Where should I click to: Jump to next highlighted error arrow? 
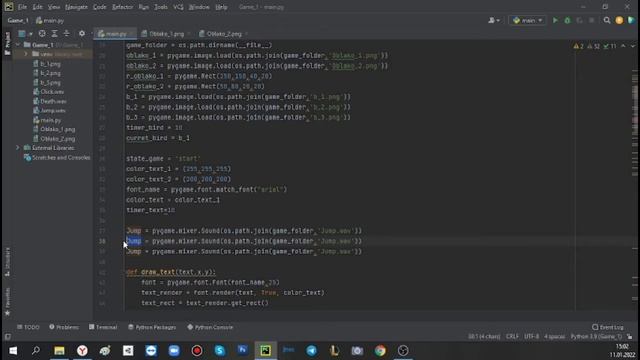(633, 46)
